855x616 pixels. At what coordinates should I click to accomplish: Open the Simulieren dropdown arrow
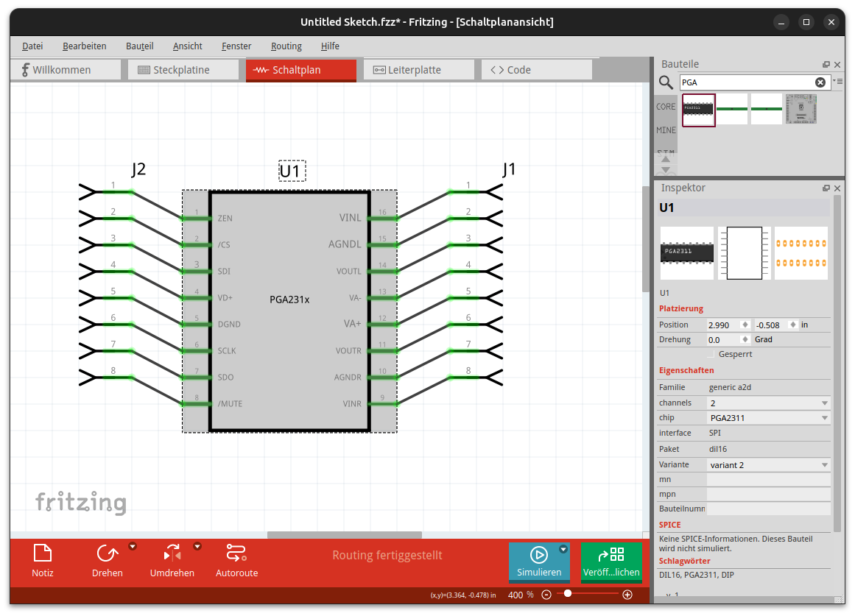coord(563,549)
